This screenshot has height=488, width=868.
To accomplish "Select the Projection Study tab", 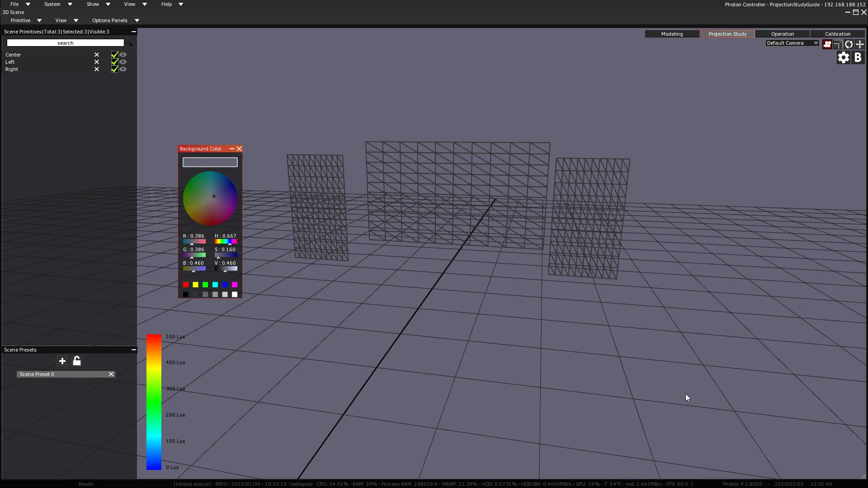I will click(727, 34).
